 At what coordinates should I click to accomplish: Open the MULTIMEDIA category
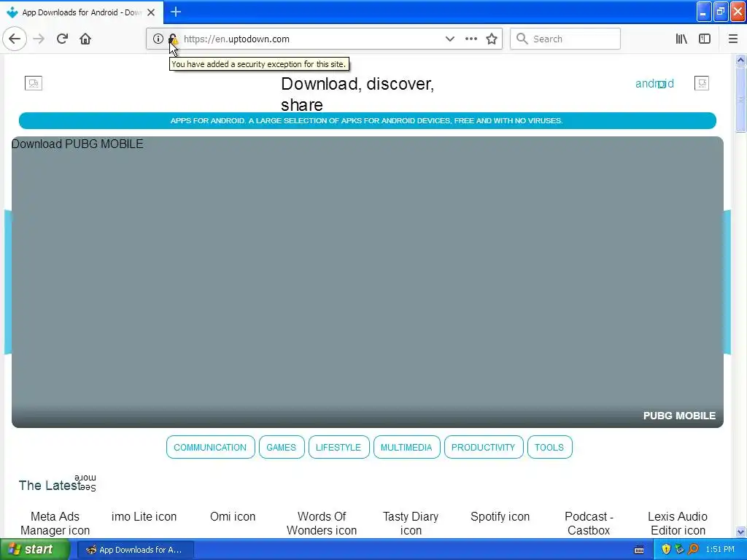[x=406, y=447]
